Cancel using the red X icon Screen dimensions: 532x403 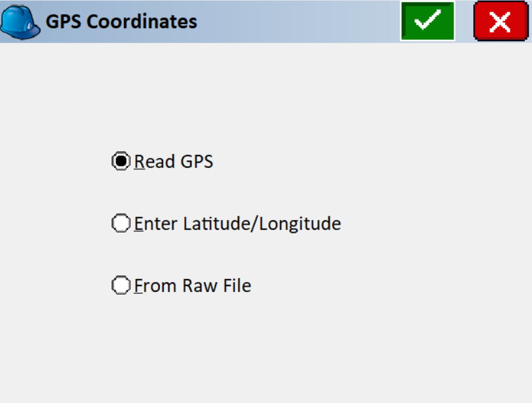500,22
